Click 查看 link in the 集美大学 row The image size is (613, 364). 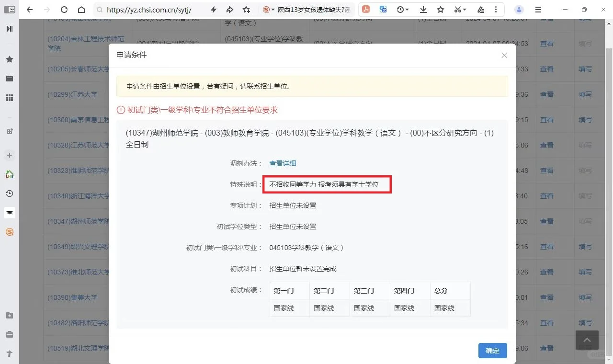click(x=547, y=297)
